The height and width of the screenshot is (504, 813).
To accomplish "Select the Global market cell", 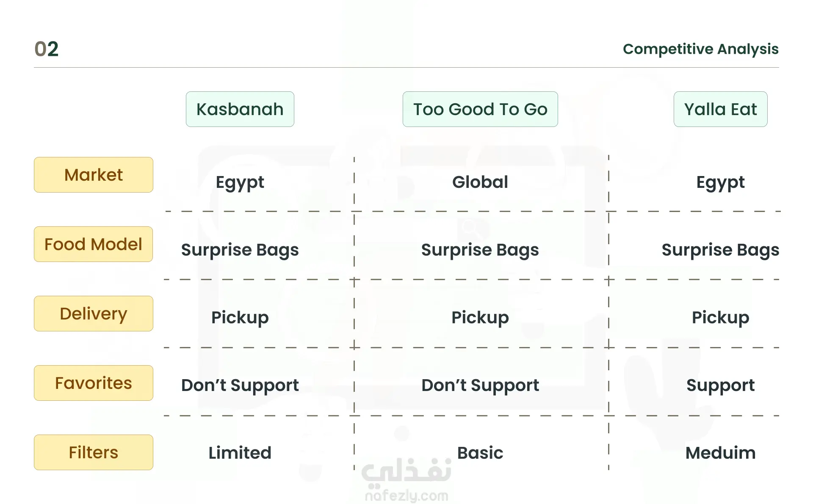I will [480, 182].
